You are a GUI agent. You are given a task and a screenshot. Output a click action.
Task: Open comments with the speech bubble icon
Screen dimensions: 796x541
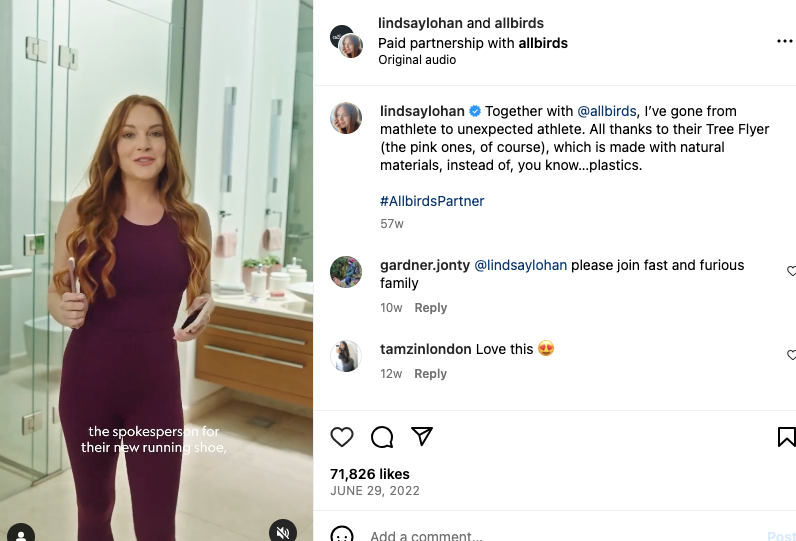pyautogui.click(x=382, y=437)
